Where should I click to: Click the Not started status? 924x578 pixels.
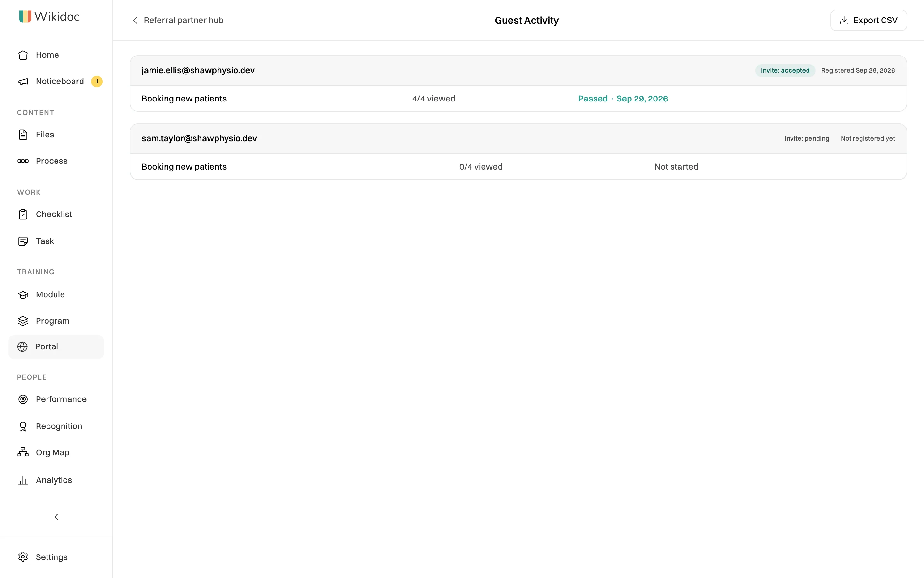coord(676,167)
